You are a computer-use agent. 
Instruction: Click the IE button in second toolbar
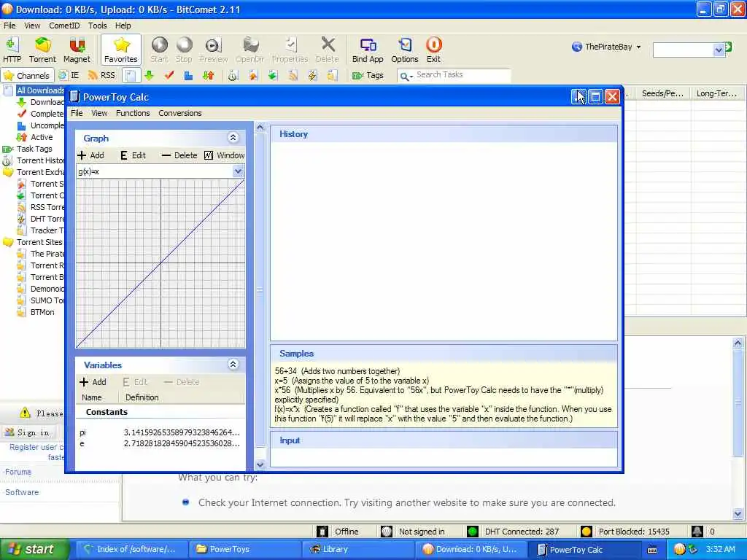(x=69, y=75)
